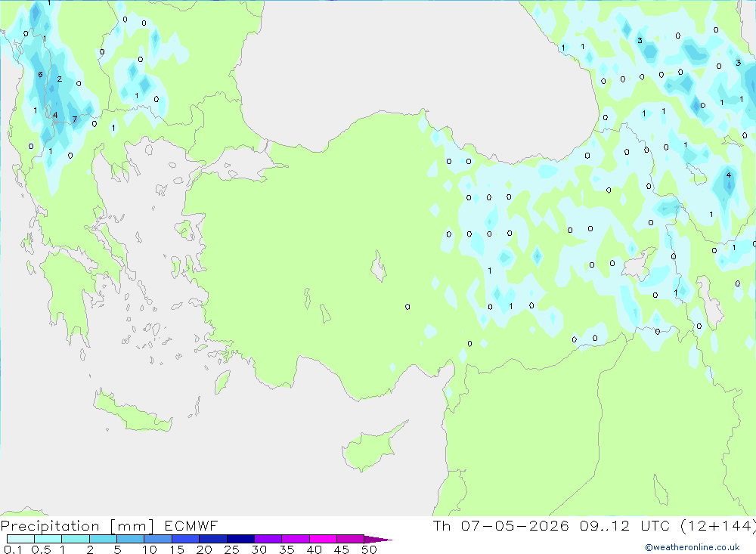The width and height of the screenshot is (756, 554).
Task: Click the 0.1–0.5 mm legend swatch
Action: coord(20,539)
